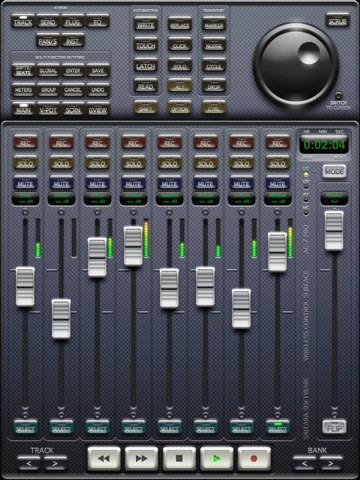The width and height of the screenshot is (360, 480).
Task: Click the red record transport button
Action: (254, 459)
